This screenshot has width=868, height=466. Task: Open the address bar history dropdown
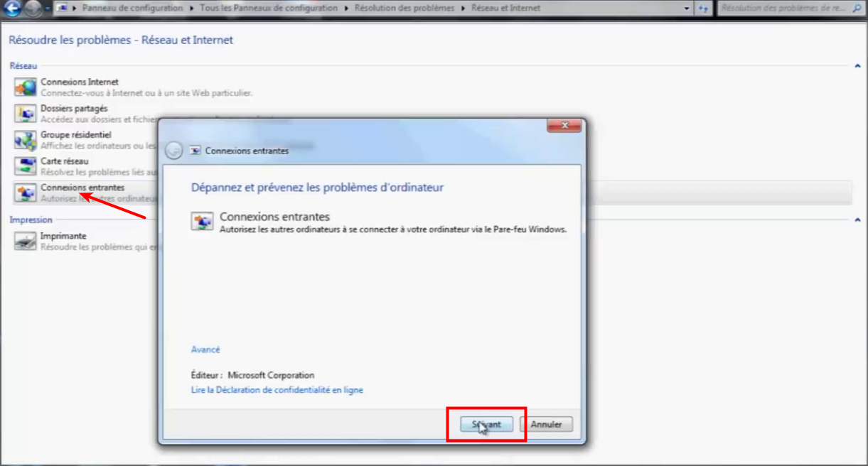point(687,9)
